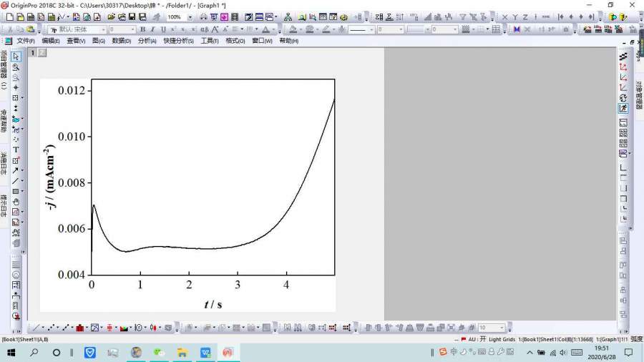Screen dimensions: 644x362
Task: Select the Text tool (T)
Action: (16, 150)
